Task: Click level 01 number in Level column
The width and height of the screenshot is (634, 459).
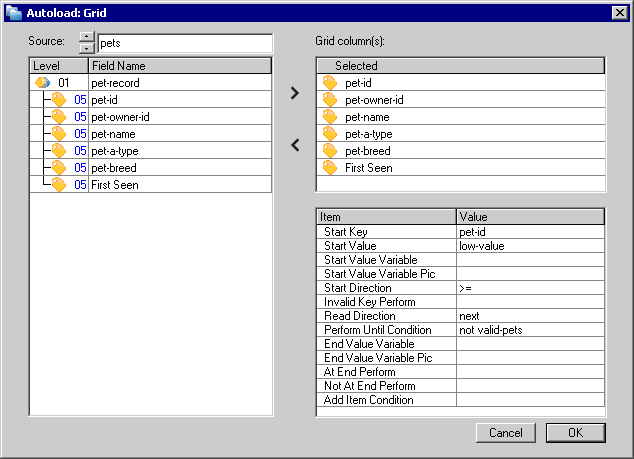Action: tap(63, 83)
